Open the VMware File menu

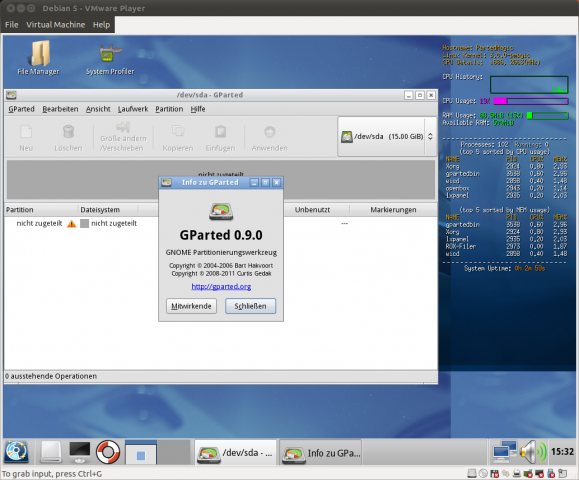click(11, 25)
